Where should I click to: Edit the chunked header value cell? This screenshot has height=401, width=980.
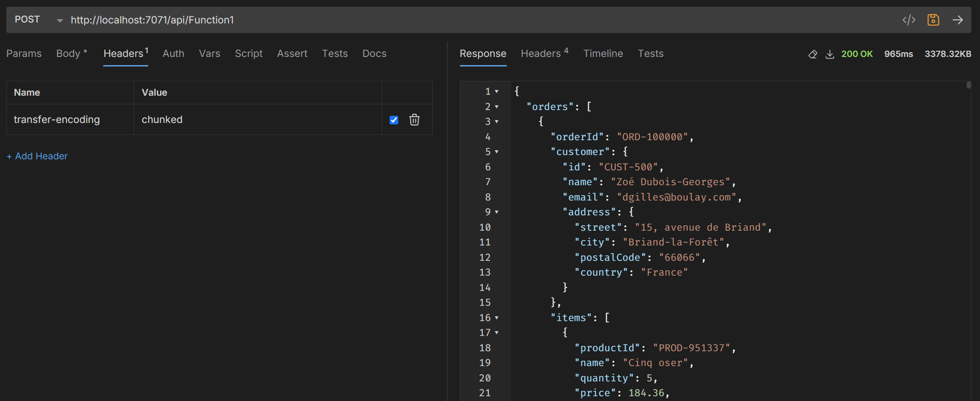tap(258, 120)
